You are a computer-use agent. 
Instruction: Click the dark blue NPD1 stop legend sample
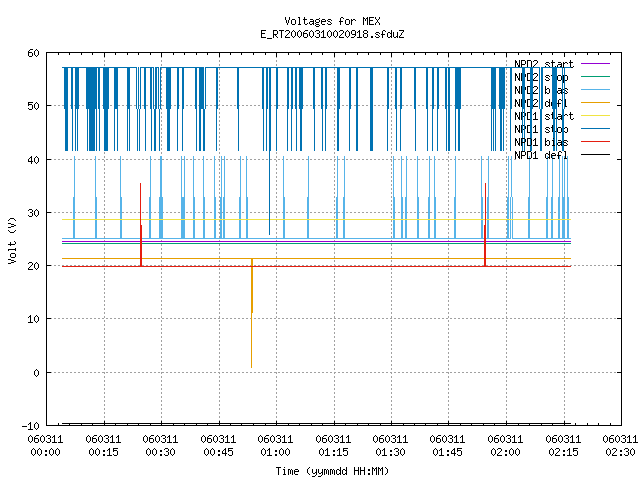point(595,129)
